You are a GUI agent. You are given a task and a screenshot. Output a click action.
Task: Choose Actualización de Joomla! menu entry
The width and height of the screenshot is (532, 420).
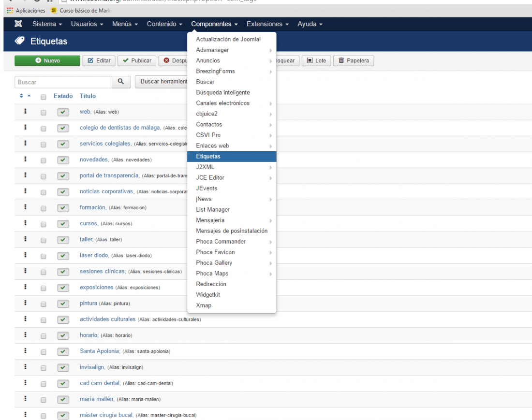coord(232,39)
